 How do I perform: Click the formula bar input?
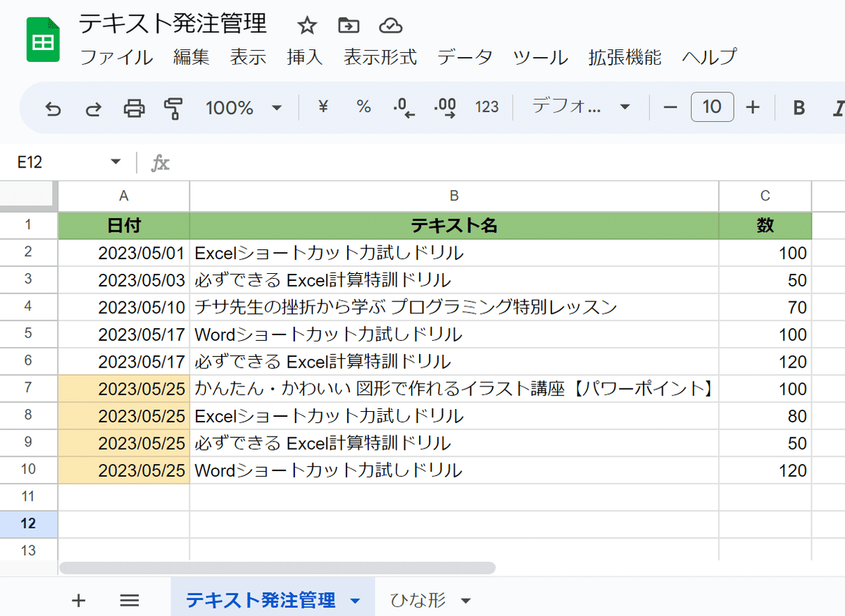tap(507, 163)
